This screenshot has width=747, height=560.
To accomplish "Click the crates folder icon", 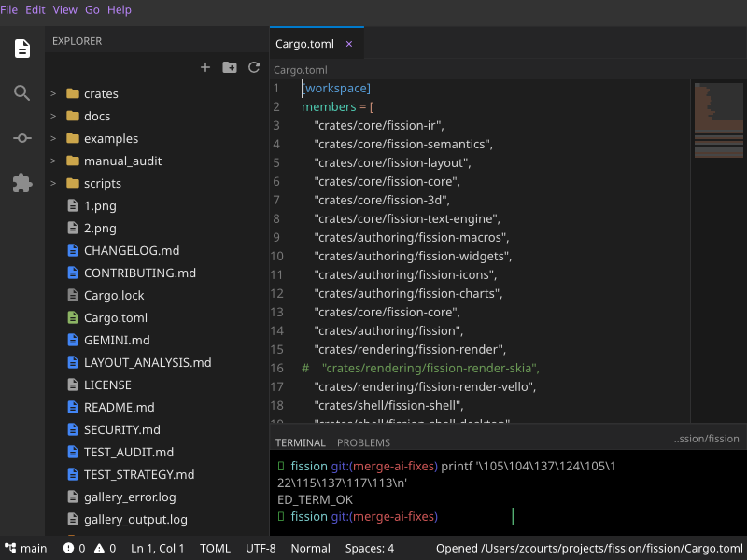I will [x=73, y=93].
